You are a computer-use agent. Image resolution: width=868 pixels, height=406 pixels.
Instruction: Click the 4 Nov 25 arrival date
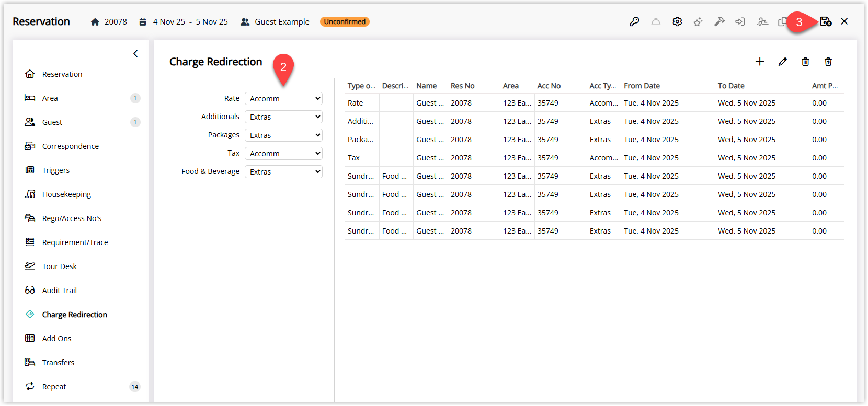point(169,22)
